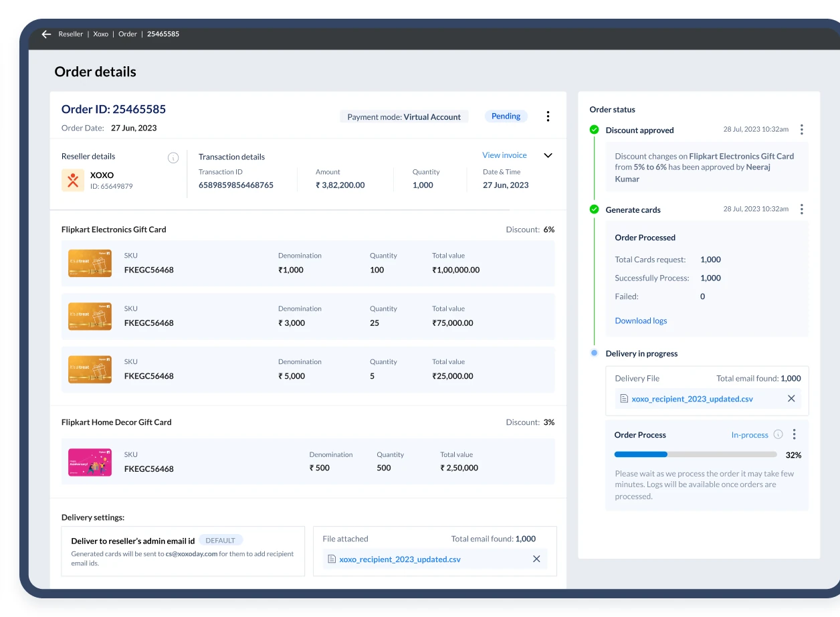Click the pink Home Decor gift card thumbnail
The height and width of the screenshot is (617, 840).
click(90, 462)
